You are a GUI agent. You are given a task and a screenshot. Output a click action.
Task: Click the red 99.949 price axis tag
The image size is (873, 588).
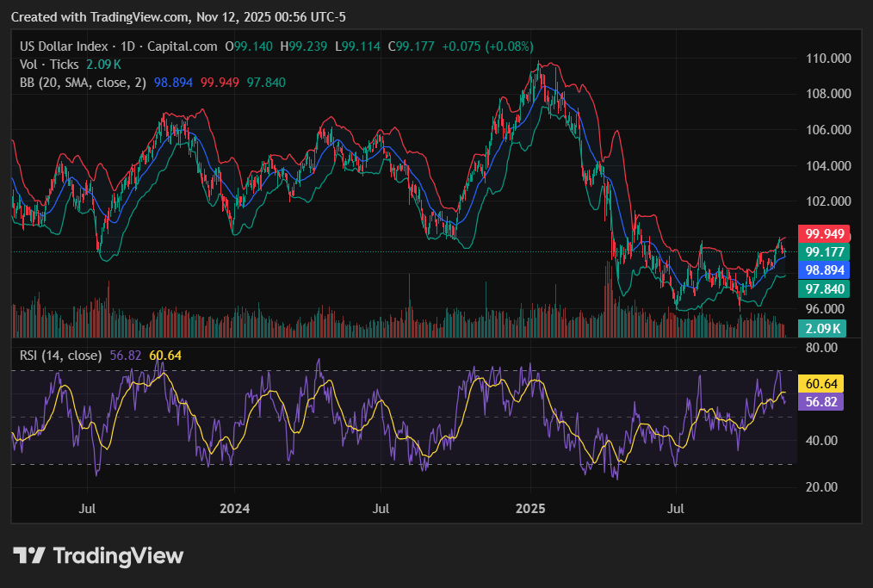[824, 234]
